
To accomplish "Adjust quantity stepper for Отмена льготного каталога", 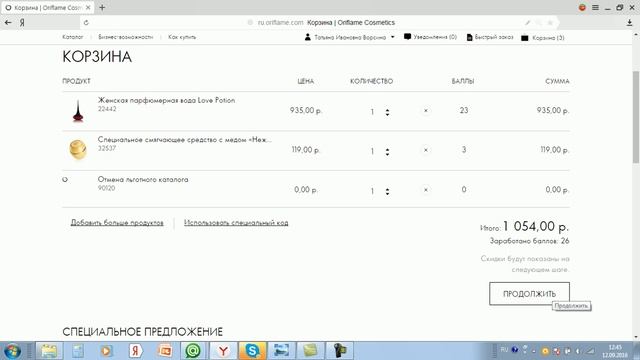I will coord(387,191).
